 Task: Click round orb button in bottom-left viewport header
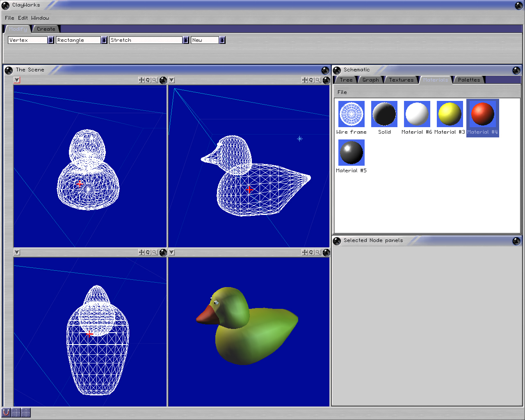coord(163,253)
